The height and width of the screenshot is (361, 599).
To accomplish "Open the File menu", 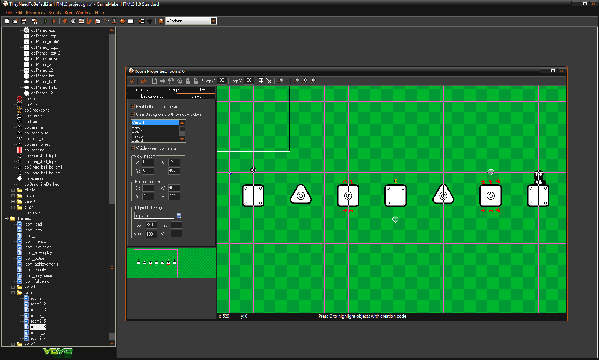I will (x=8, y=13).
